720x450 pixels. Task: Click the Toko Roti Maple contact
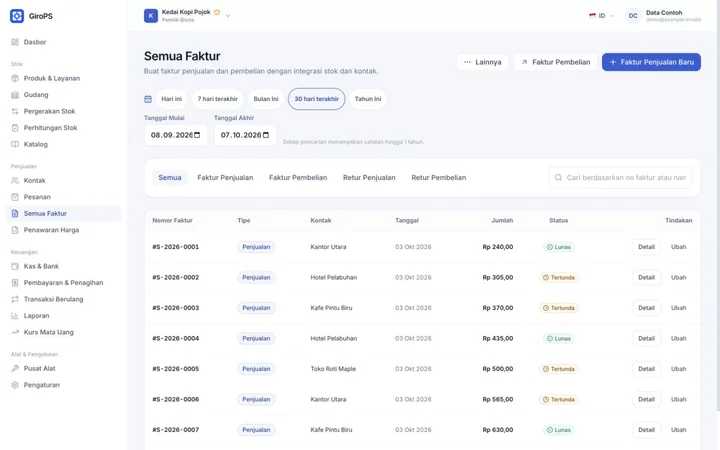(x=333, y=369)
